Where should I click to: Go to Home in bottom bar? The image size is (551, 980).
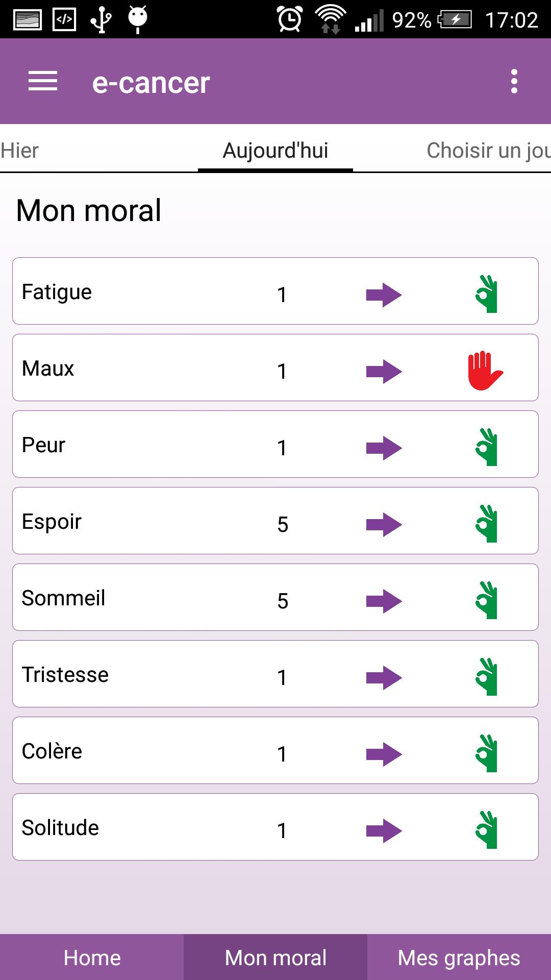click(x=92, y=958)
